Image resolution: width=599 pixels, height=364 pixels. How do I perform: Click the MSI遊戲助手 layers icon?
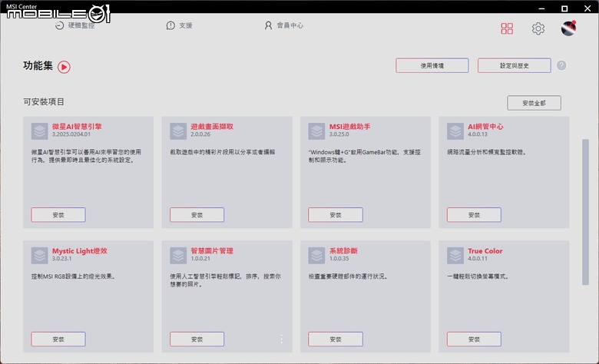(316, 131)
